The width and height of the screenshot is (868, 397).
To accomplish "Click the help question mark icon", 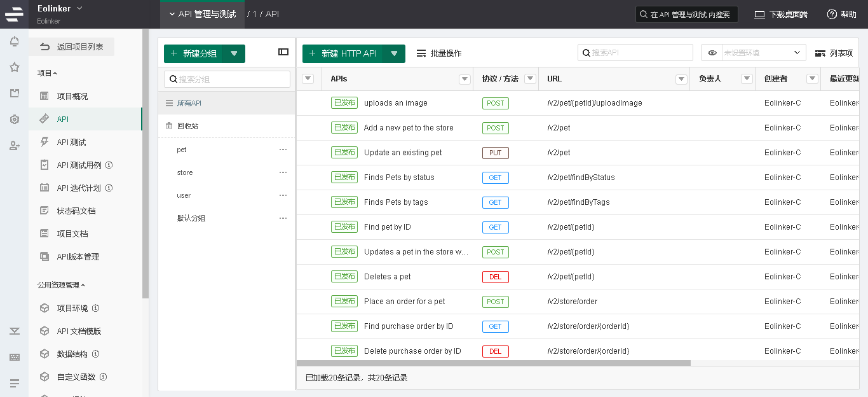I will (x=832, y=14).
